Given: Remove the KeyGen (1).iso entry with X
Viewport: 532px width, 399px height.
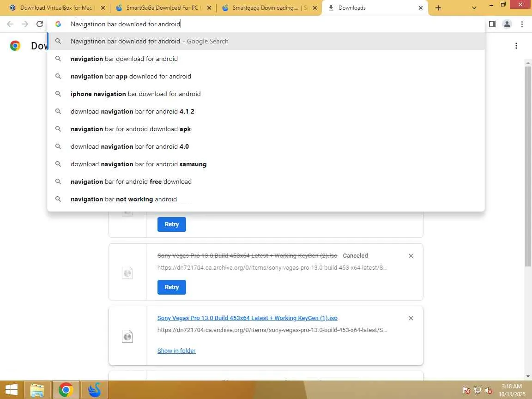Looking at the screenshot, I should (x=411, y=318).
